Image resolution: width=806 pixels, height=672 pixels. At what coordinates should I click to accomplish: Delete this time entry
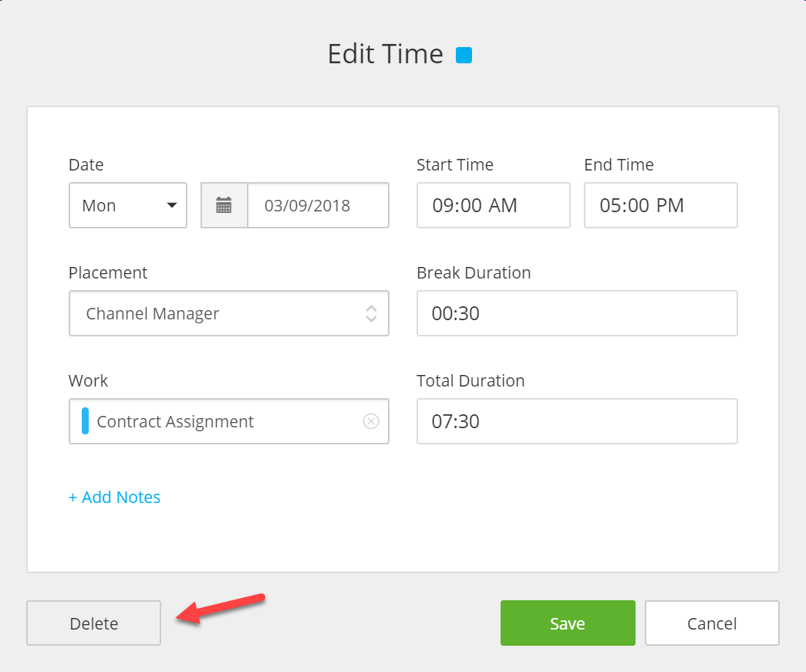click(x=93, y=623)
